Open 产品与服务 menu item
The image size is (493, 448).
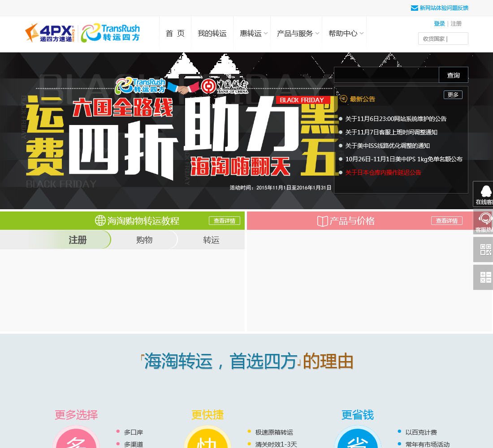(294, 33)
